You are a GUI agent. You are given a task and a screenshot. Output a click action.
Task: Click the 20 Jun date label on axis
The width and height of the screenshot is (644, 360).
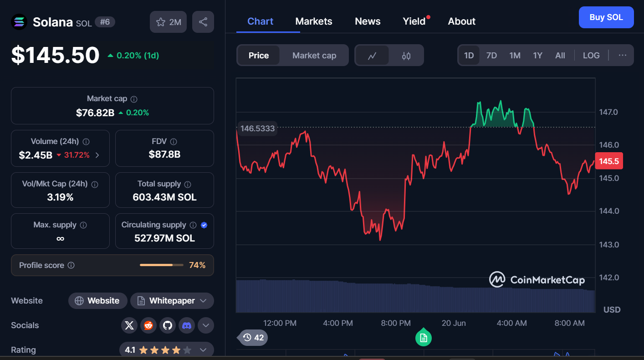[x=454, y=323]
